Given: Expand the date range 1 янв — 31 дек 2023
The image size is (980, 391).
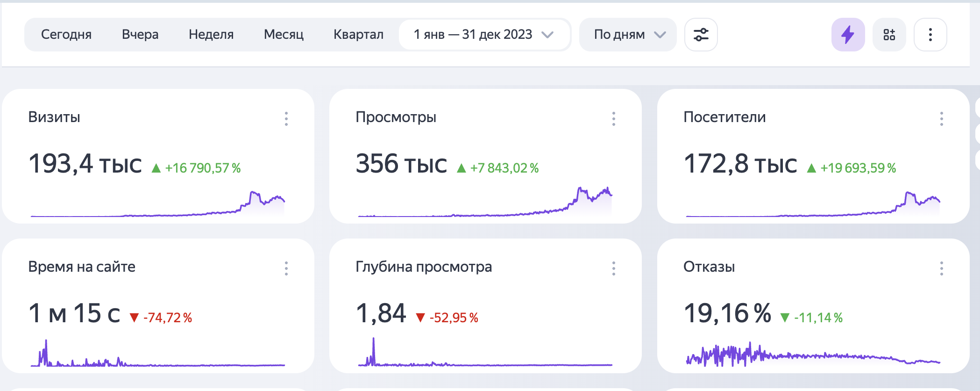Looking at the screenshot, I should pos(483,35).
